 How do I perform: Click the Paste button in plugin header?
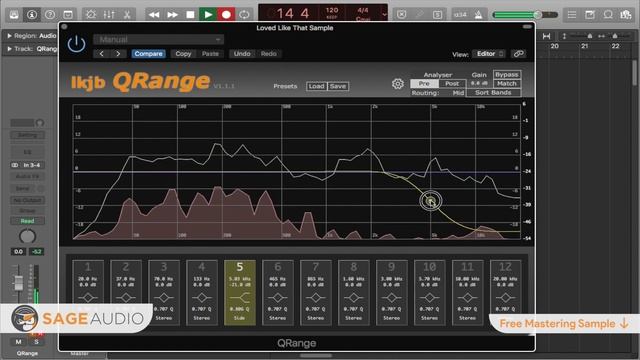(210, 54)
